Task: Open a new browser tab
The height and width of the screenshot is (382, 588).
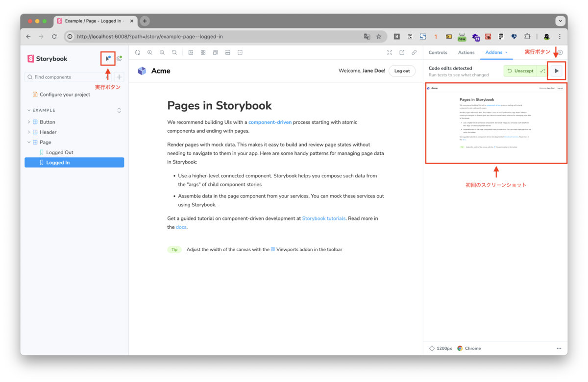Action: 145,21
